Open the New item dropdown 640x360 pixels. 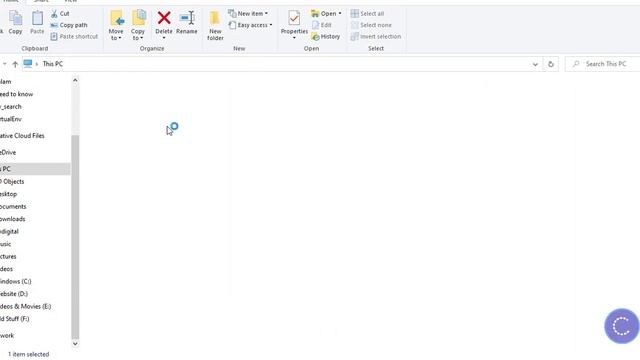(x=248, y=13)
